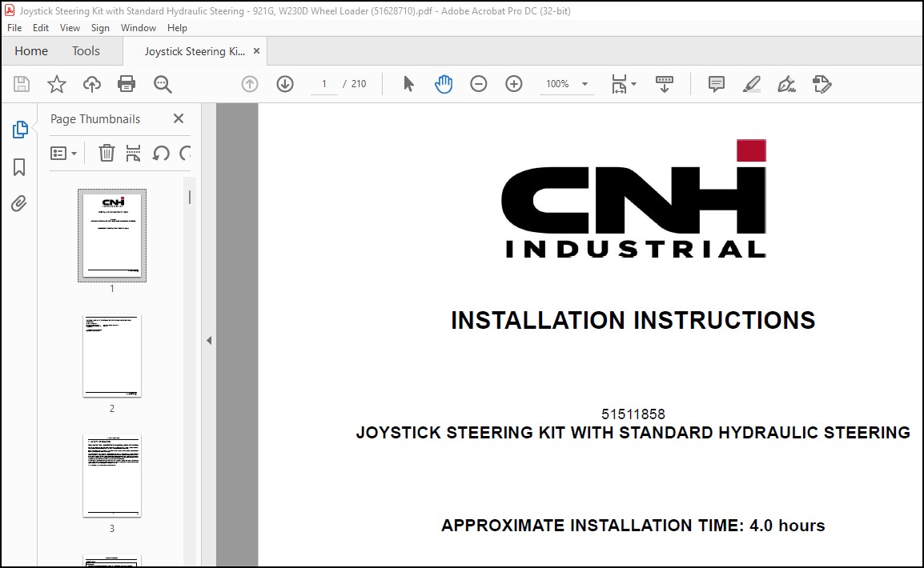Open the Window menu
This screenshot has width=924, height=568.
[x=138, y=28]
